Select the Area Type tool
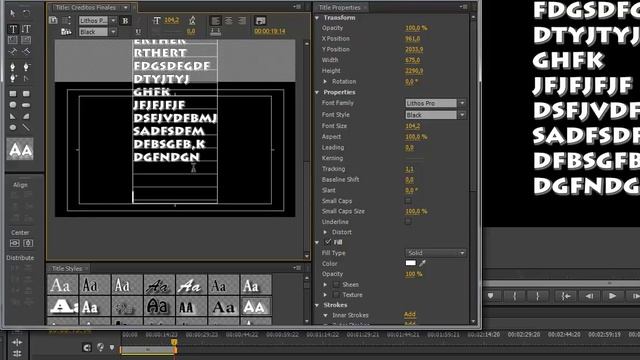This screenshot has height=360, width=640. click(13, 40)
